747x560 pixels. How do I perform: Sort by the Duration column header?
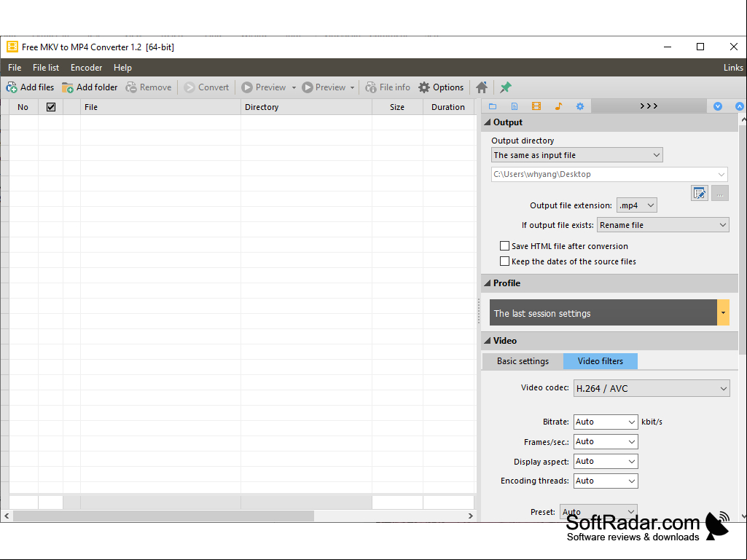[448, 107]
